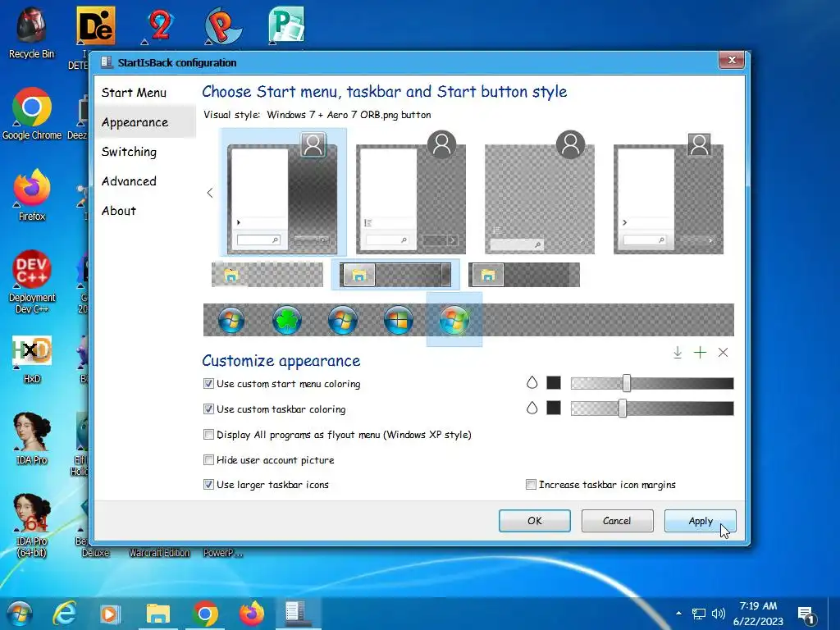Pick the third Windows orb start button style
Image resolution: width=840 pixels, height=630 pixels.
tap(343, 321)
